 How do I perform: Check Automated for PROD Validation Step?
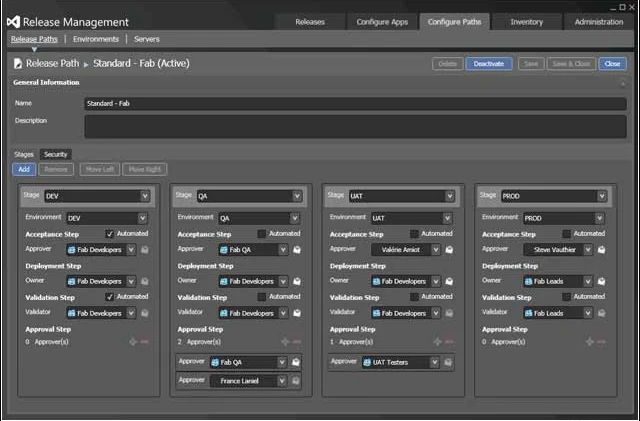[566, 296]
